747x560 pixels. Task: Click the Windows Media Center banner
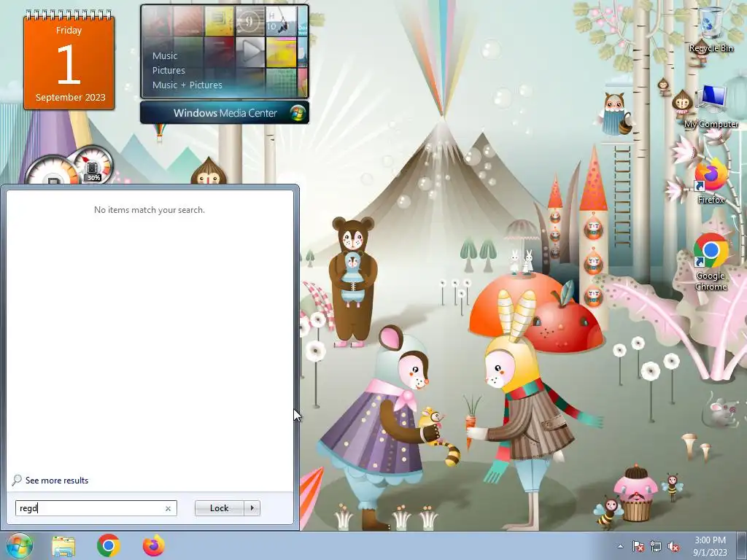[x=225, y=113]
